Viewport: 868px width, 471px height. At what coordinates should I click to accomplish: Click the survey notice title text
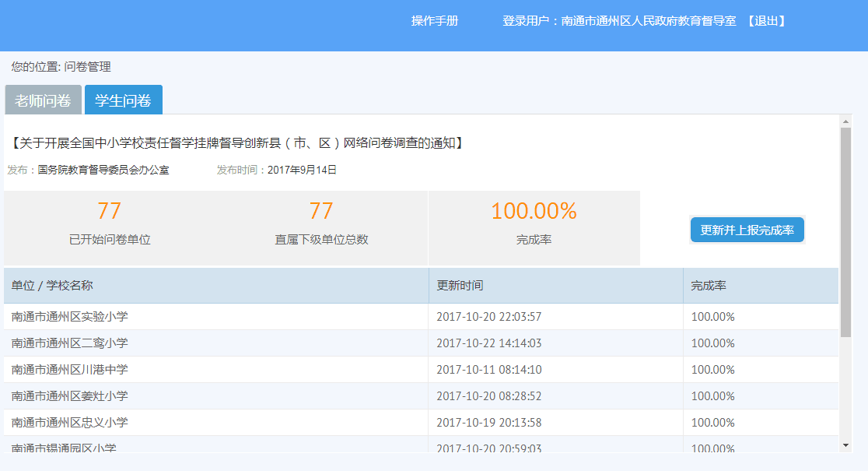pyautogui.click(x=237, y=143)
